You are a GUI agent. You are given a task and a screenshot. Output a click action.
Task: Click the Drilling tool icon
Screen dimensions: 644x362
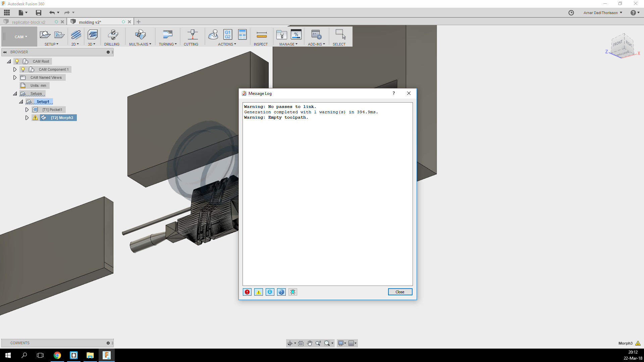click(x=112, y=35)
